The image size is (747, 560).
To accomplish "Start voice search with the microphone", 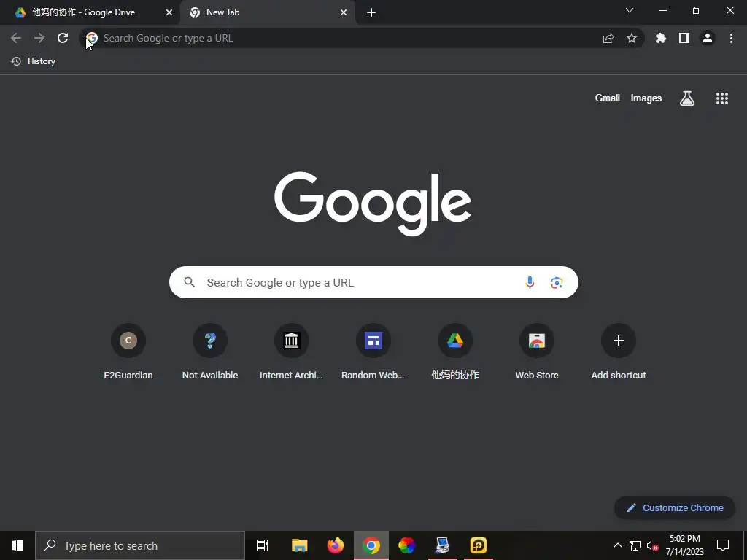I will (530, 282).
